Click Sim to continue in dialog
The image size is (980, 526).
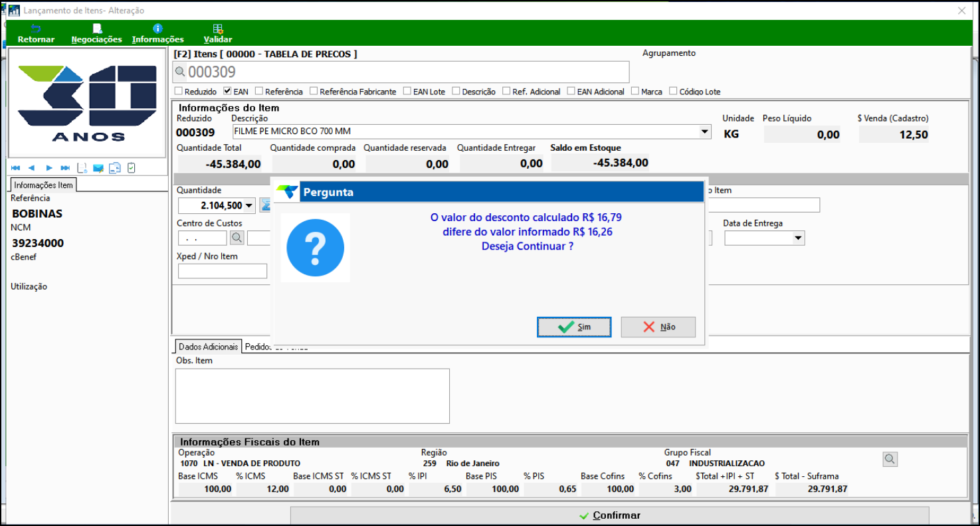click(x=574, y=327)
